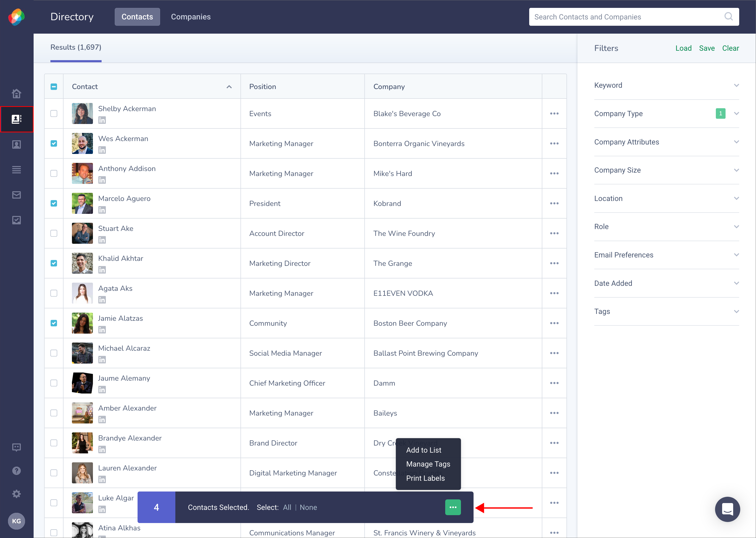Screen dimensions: 756x538
Task: Click Clear in Filters panel
Action: coord(731,48)
